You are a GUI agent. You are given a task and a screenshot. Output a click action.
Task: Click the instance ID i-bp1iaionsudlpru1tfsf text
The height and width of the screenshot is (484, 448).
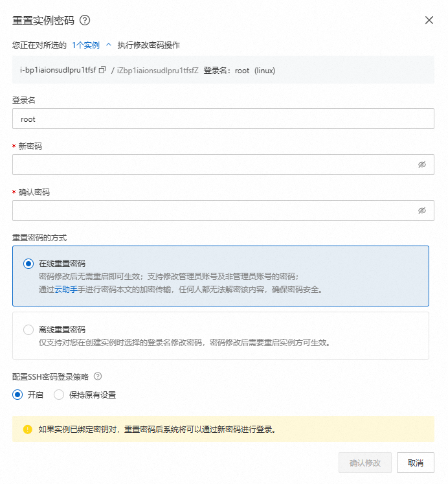pos(58,71)
